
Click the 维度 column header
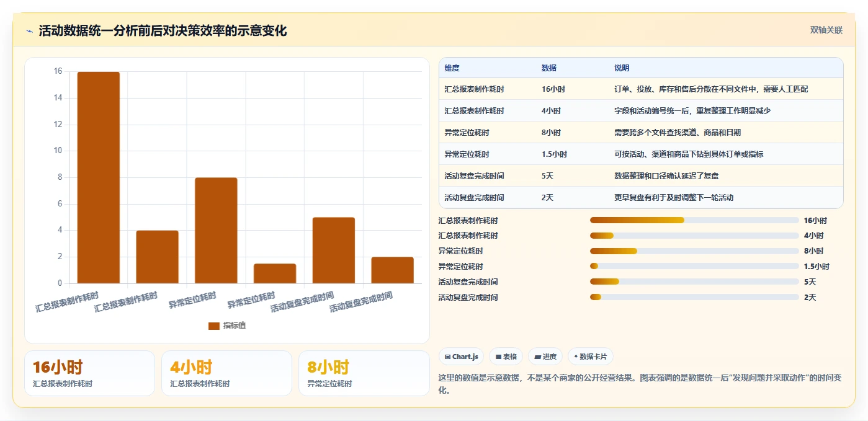pyautogui.click(x=452, y=68)
